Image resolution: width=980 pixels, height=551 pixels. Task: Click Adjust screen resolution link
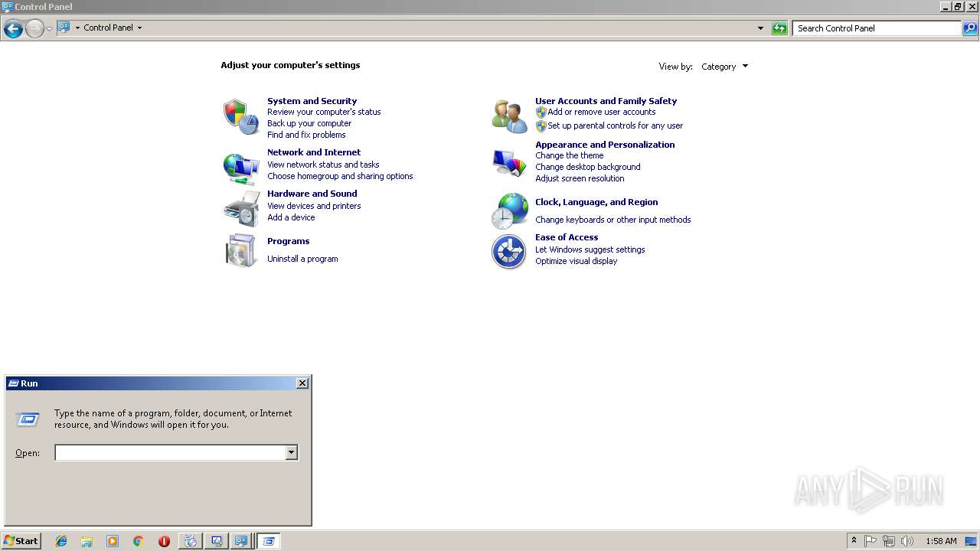(x=580, y=178)
